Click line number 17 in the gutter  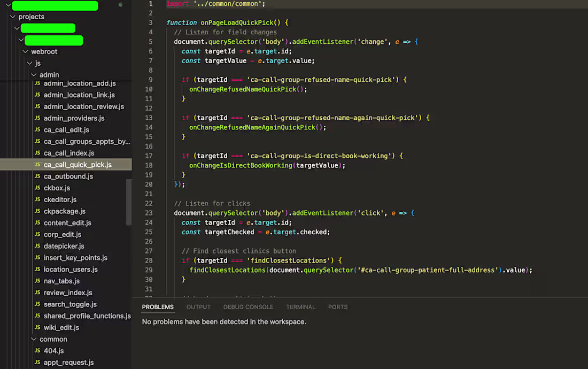pos(148,156)
